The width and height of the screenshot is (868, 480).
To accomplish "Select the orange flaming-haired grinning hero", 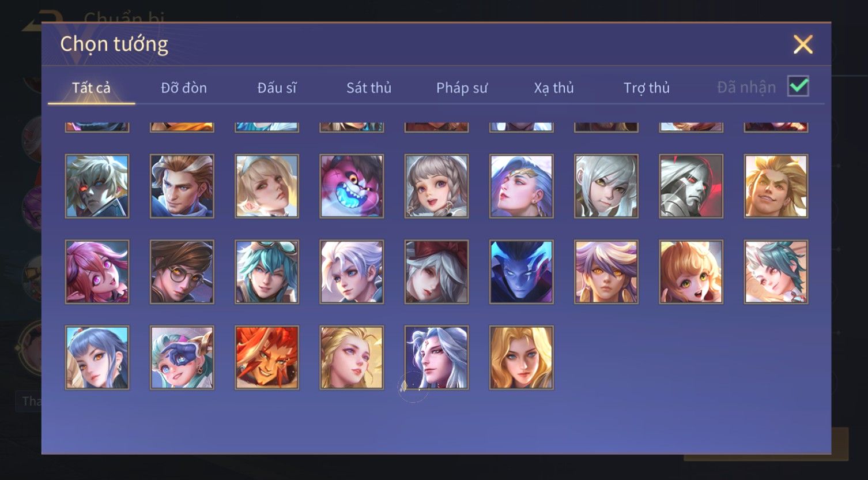I will pos(267,358).
